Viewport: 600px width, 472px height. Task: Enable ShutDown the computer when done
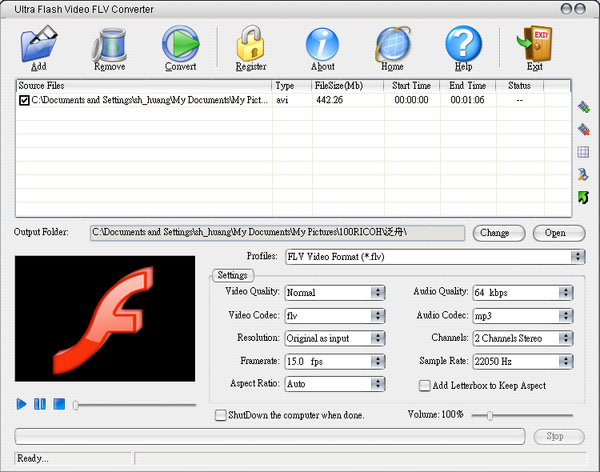click(x=220, y=415)
